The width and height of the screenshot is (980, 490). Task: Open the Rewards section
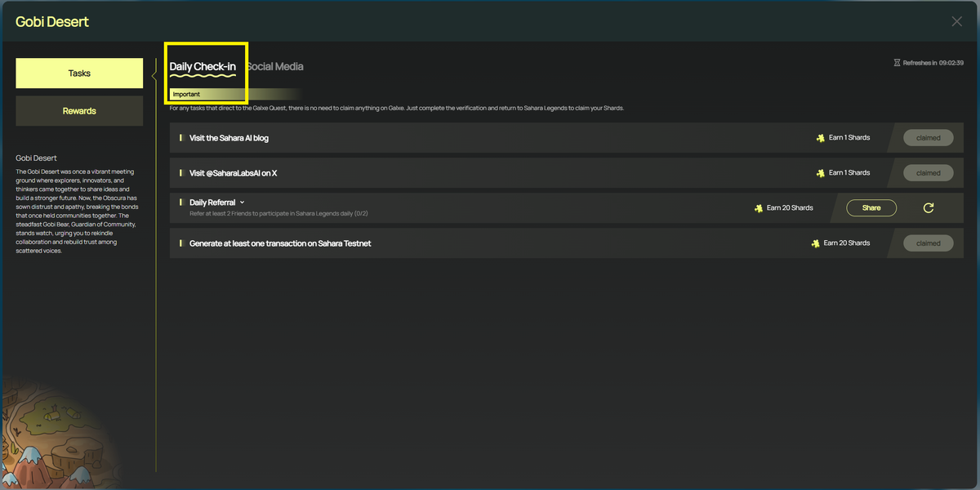79,111
